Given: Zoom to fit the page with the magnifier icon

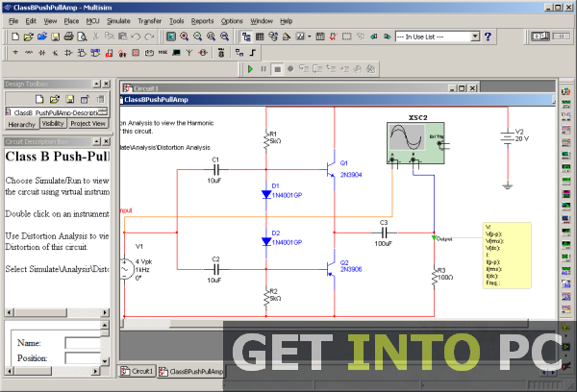Looking at the screenshot, I should click(x=224, y=37).
